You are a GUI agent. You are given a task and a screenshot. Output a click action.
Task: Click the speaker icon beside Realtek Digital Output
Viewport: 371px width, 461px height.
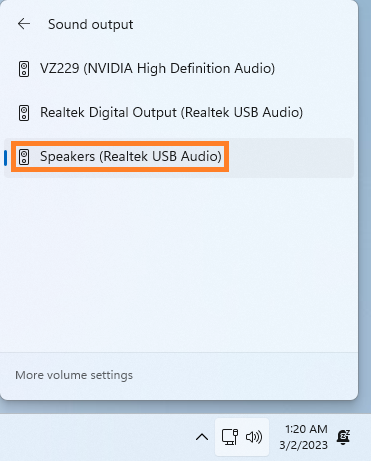pyautogui.click(x=24, y=113)
